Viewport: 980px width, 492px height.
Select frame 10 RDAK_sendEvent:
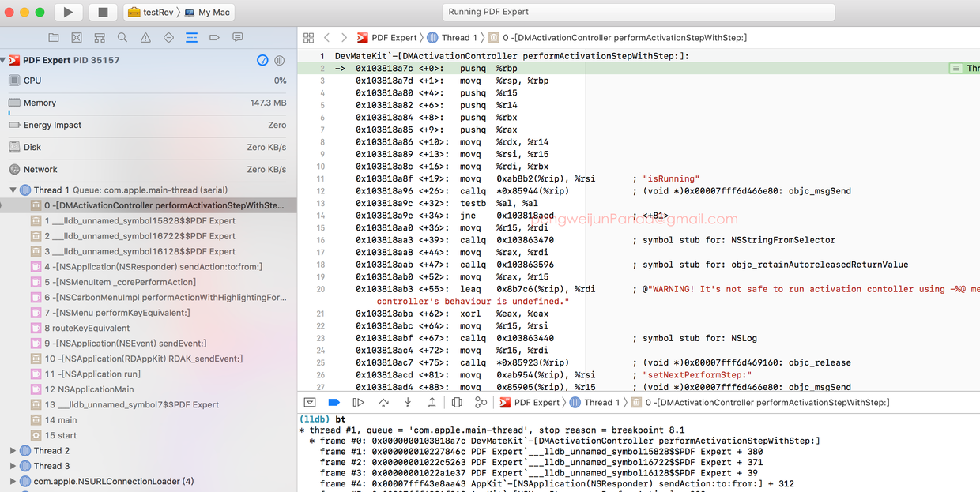coord(148,359)
